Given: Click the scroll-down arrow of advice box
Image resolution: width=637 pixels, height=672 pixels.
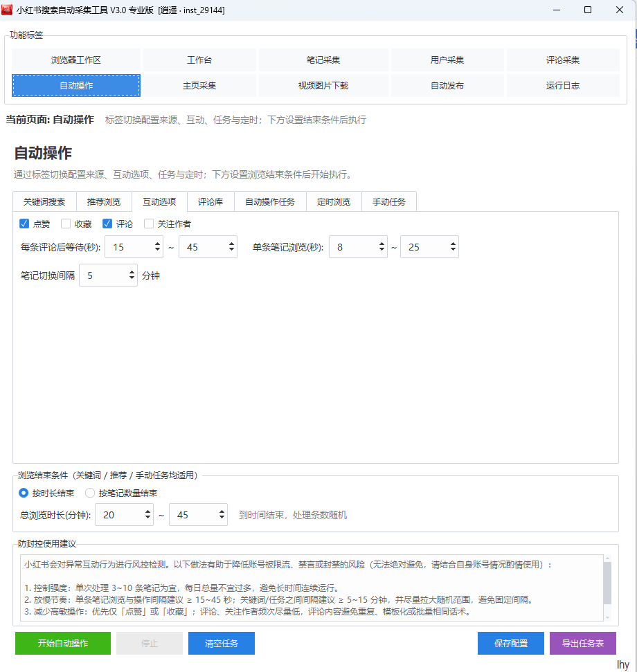Looking at the screenshot, I should (x=607, y=617).
